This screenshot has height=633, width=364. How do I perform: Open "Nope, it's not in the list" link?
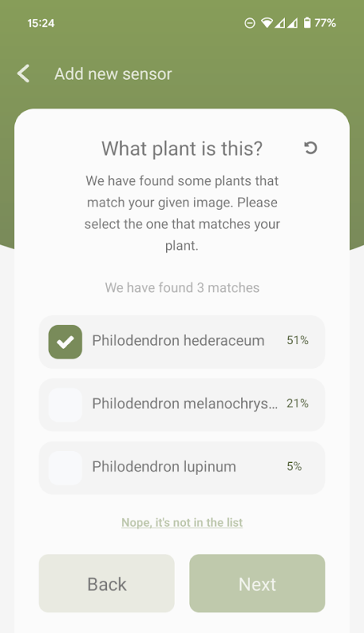click(182, 522)
